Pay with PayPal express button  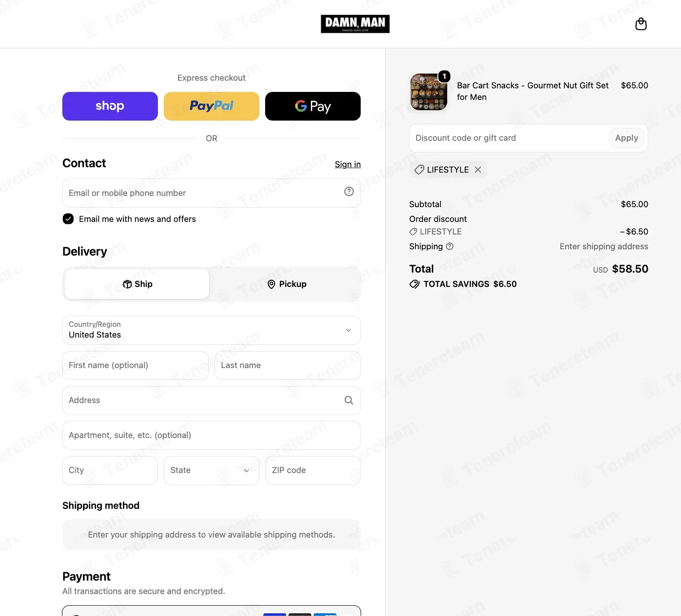(x=211, y=106)
